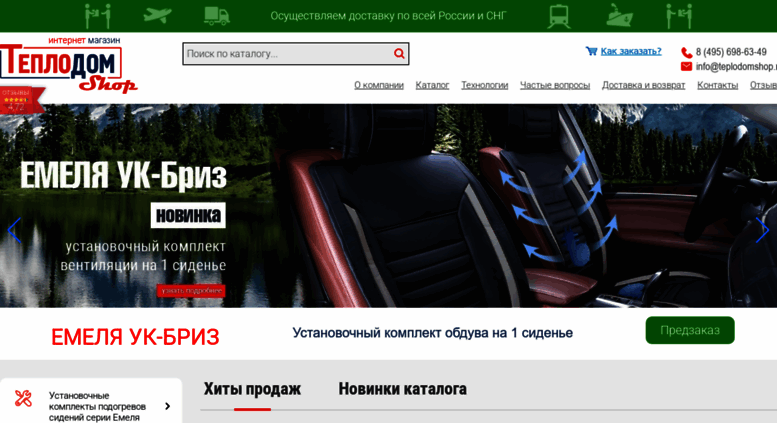The width and height of the screenshot is (777, 423).
Task: Call phone number 8 (495) 698-63-49
Action: point(731,52)
